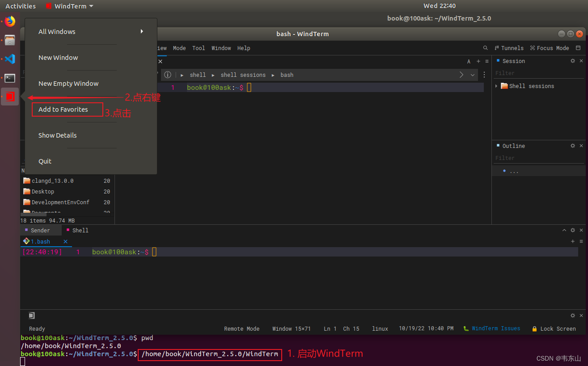Close the Session pane
Image resolution: width=588 pixels, height=366 pixels.
click(x=581, y=61)
